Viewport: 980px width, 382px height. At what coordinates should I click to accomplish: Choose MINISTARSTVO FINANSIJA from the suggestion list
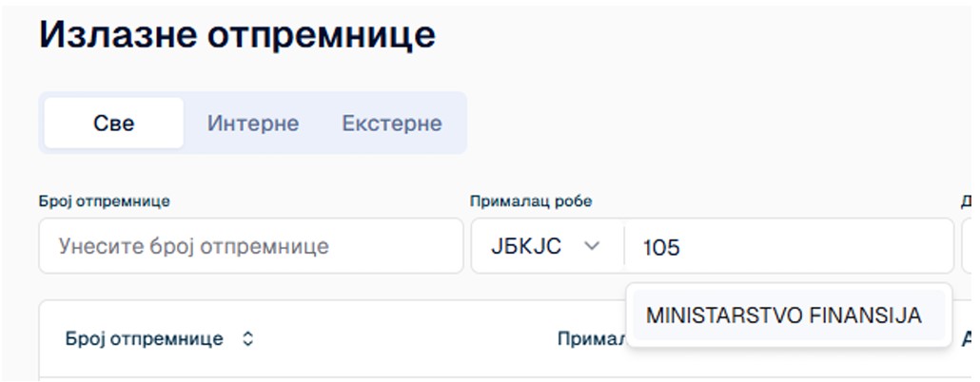click(783, 316)
